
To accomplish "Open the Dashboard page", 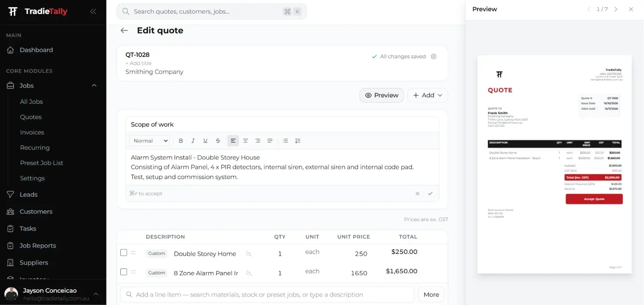I will point(36,50).
